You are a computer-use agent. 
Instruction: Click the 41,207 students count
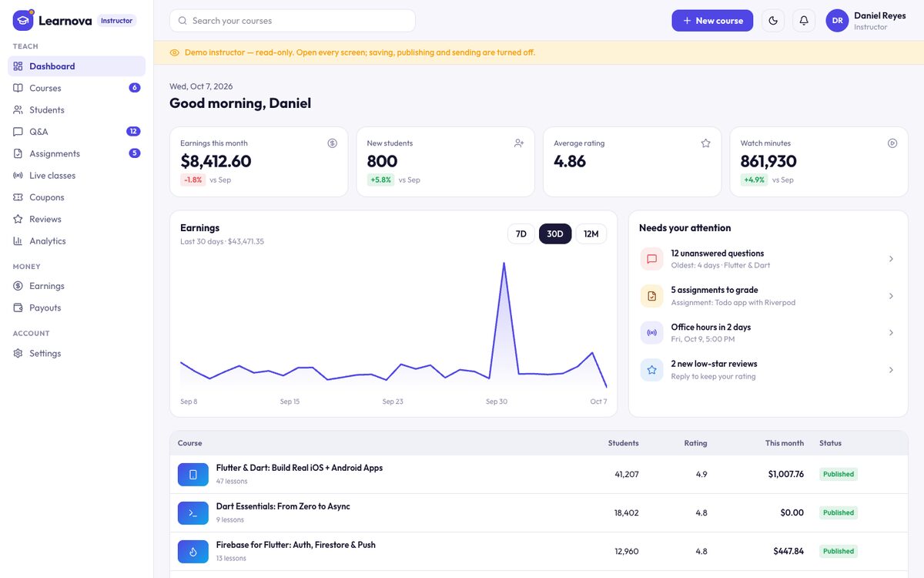pos(627,475)
